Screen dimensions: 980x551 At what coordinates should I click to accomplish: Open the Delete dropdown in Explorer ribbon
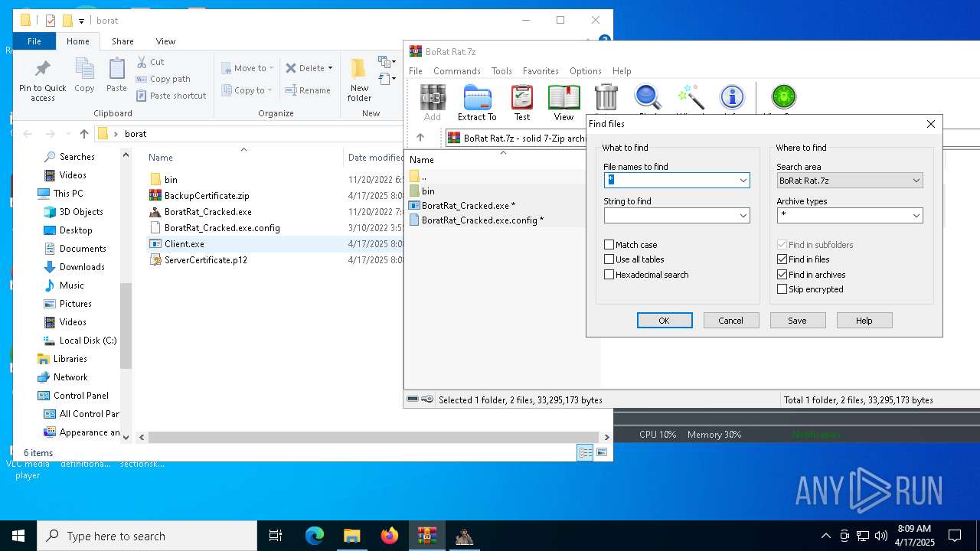click(x=330, y=68)
